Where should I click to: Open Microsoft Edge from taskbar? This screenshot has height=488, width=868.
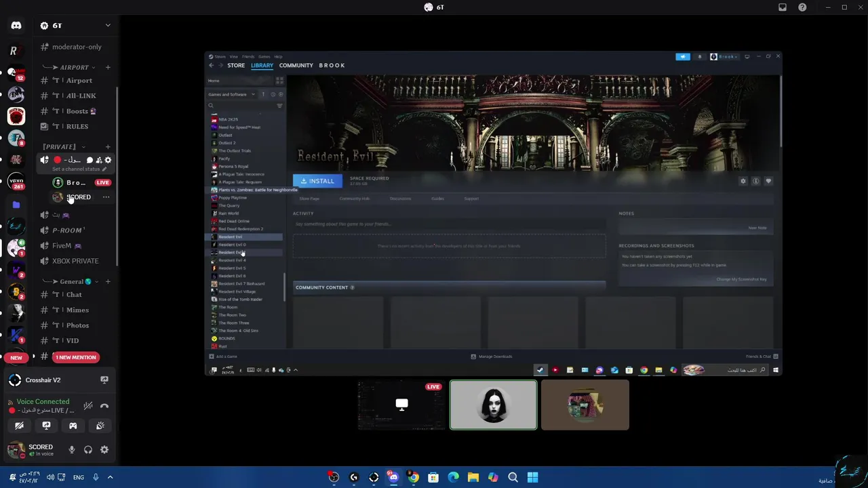pyautogui.click(x=454, y=477)
